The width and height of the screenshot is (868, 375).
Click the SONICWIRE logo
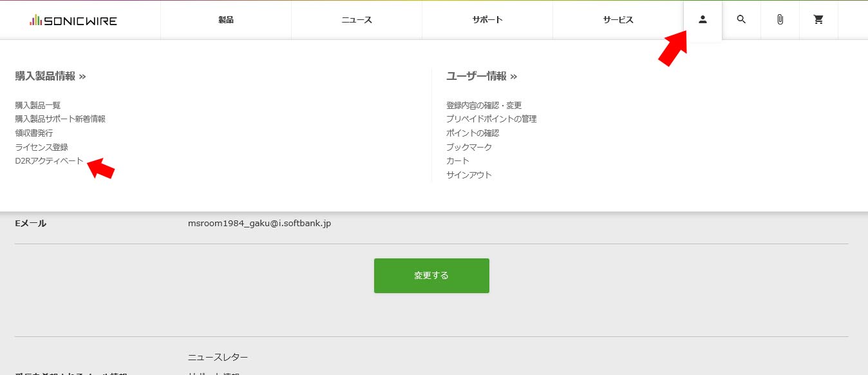73,21
